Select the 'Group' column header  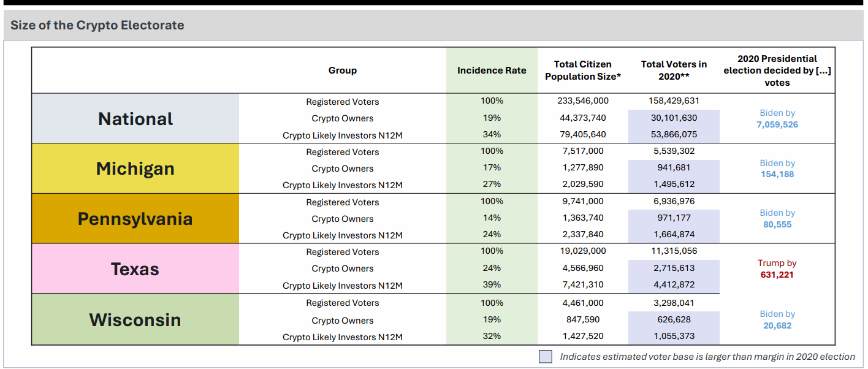click(x=343, y=70)
